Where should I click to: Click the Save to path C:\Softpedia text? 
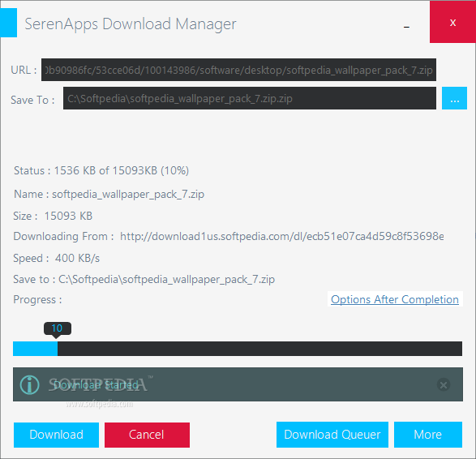point(166,279)
